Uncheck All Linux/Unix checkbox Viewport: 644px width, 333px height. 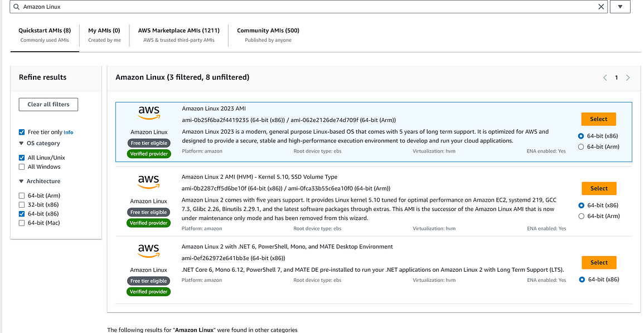pos(22,158)
